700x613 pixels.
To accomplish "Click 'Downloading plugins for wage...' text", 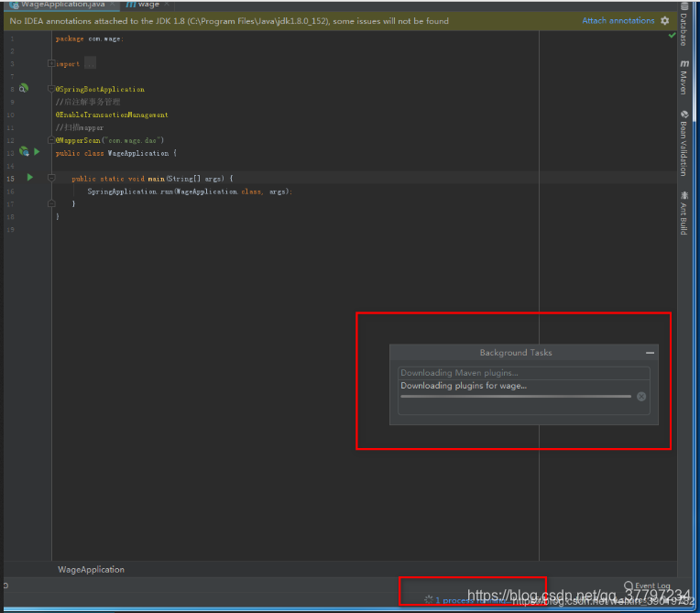I will tap(464, 386).
